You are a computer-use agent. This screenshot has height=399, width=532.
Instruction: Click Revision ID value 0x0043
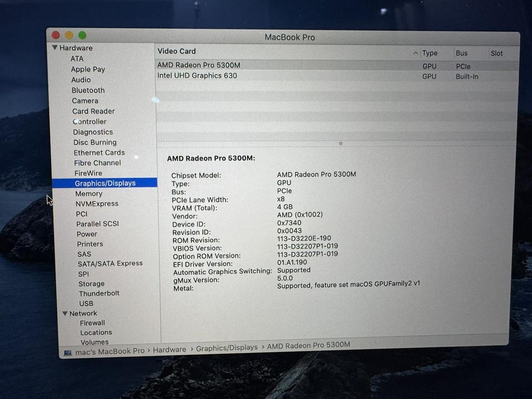click(x=289, y=231)
